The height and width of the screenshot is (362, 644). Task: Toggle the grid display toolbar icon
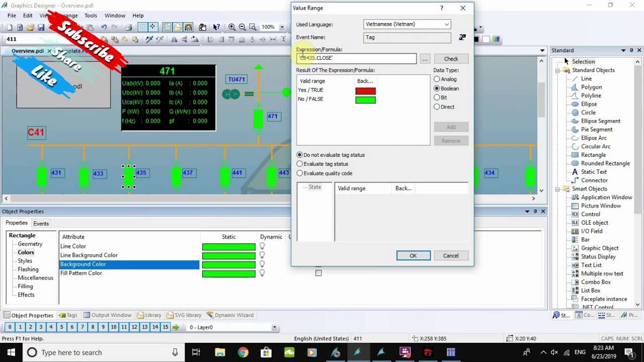143,27
